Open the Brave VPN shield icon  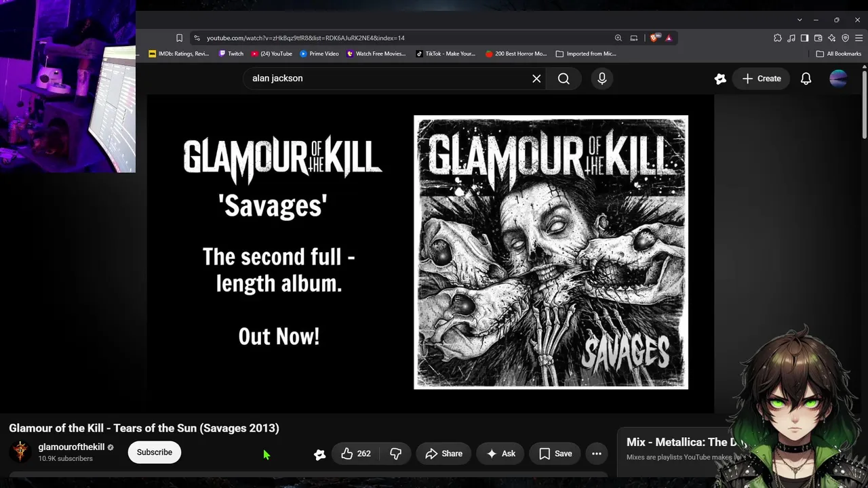coord(846,38)
